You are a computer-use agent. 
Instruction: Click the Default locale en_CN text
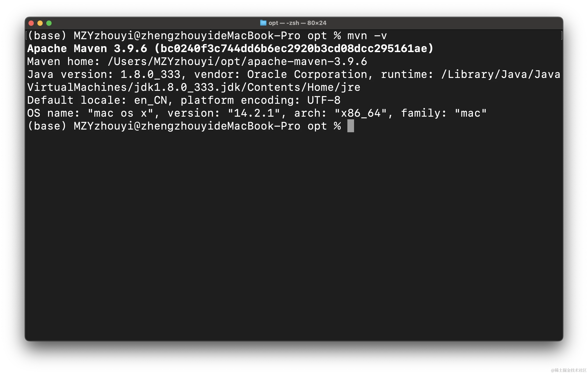click(97, 100)
